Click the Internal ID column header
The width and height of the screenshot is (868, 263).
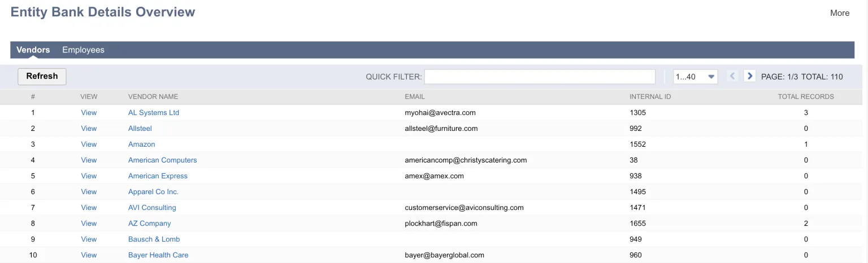point(650,97)
